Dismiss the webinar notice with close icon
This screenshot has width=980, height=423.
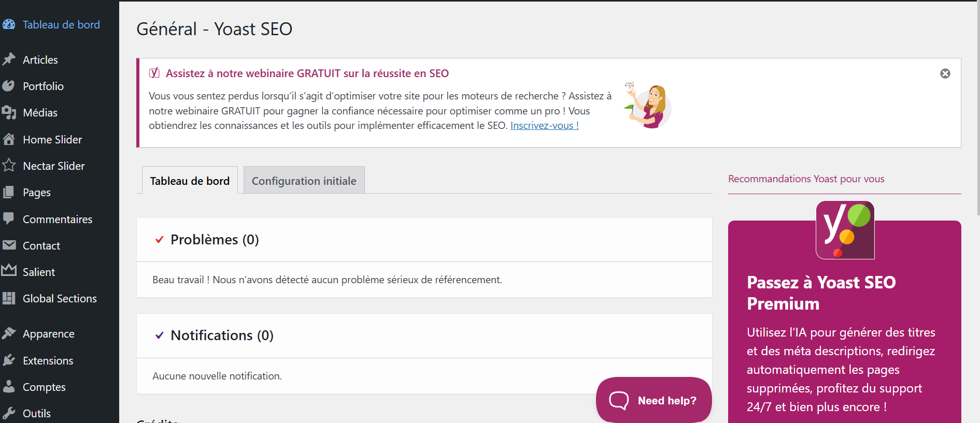(x=945, y=74)
